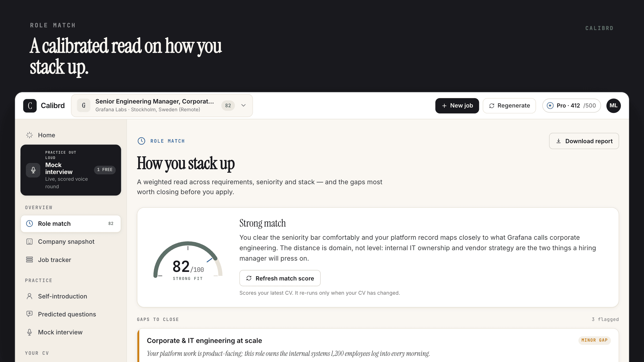
Task: Click Refresh match score
Action: [x=280, y=278]
